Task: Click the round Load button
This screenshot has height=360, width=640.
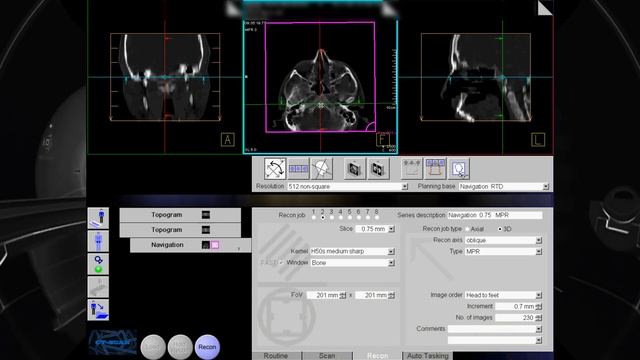Action: pos(153,347)
